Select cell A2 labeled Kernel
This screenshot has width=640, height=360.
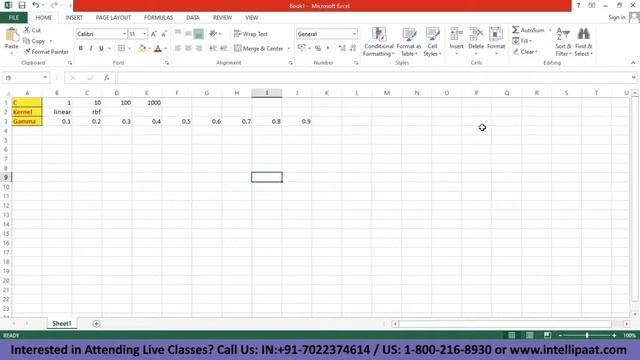[x=27, y=112]
